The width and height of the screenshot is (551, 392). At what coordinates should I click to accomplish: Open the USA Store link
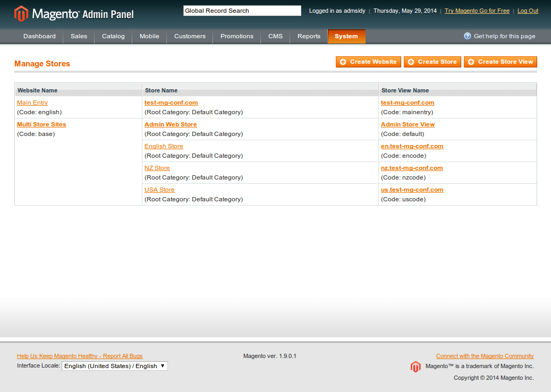tap(159, 190)
